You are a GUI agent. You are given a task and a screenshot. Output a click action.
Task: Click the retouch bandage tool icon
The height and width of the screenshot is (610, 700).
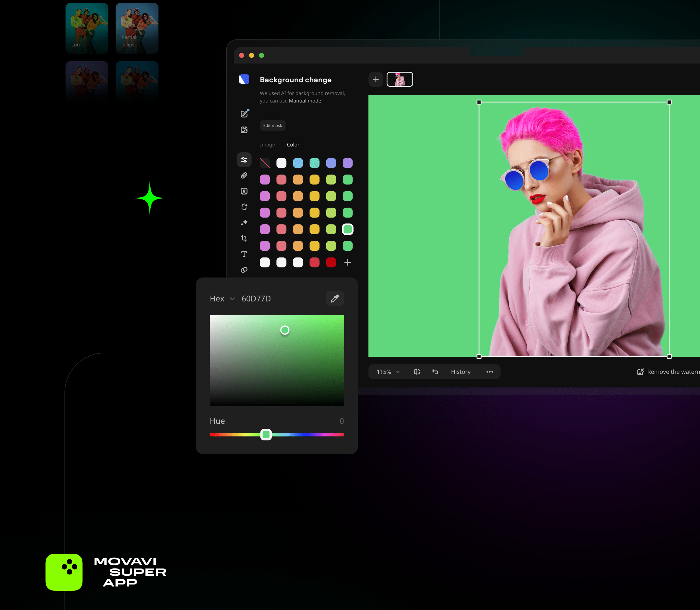[244, 175]
